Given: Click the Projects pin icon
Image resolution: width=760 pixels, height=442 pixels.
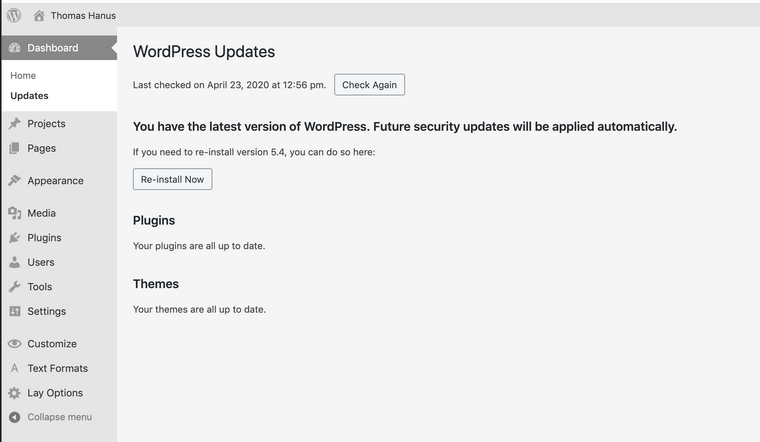Looking at the screenshot, I should [x=14, y=124].
